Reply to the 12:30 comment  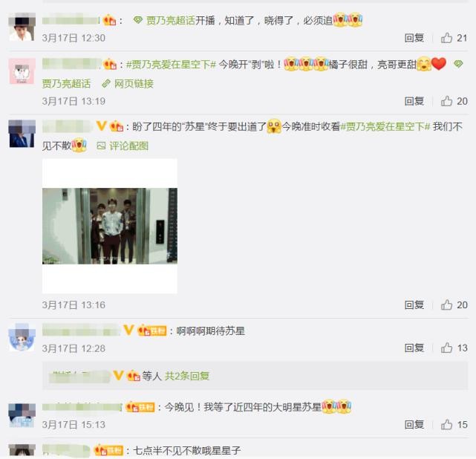coord(414,38)
